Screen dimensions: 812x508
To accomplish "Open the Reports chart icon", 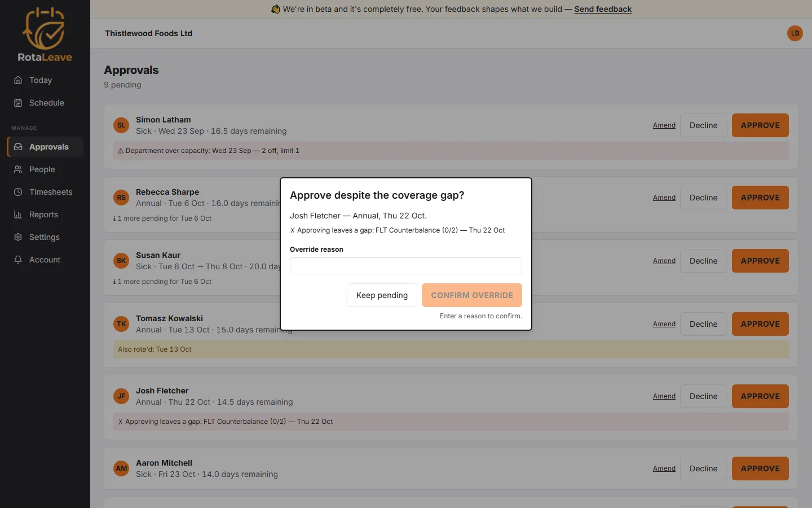I will (18, 214).
